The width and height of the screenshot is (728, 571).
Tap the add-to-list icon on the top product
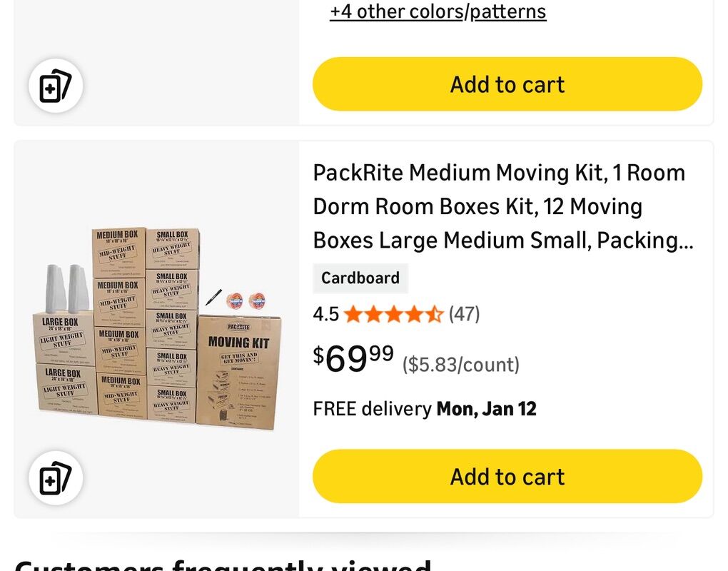click(x=56, y=84)
